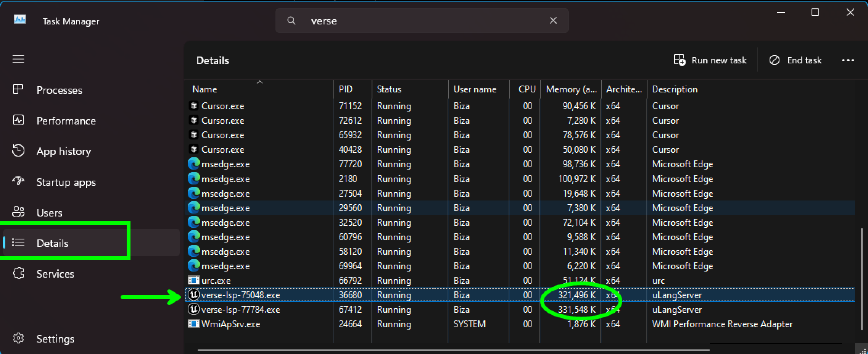868x354 pixels.
Task: Open the Processes page icon
Action: pyautogui.click(x=18, y=89)
